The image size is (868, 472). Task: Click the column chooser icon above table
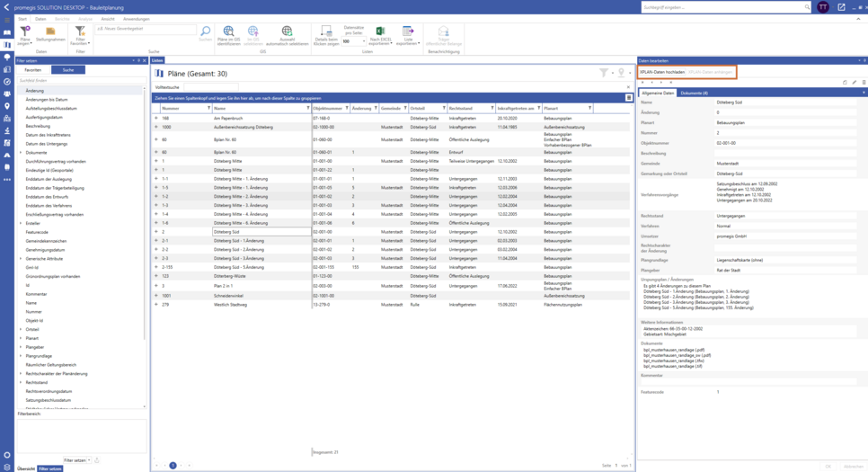tap(628, 98)
